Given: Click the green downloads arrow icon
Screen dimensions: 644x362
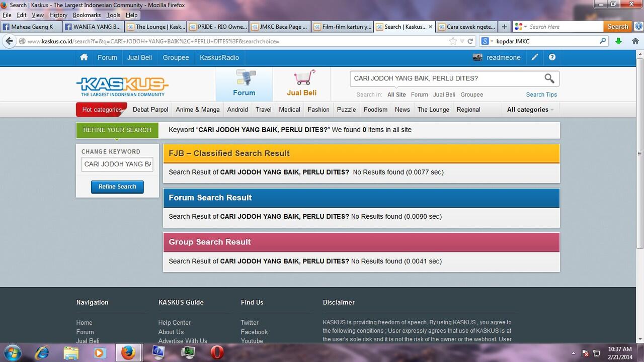Looking at the screenshot, I should coord(618,41).
